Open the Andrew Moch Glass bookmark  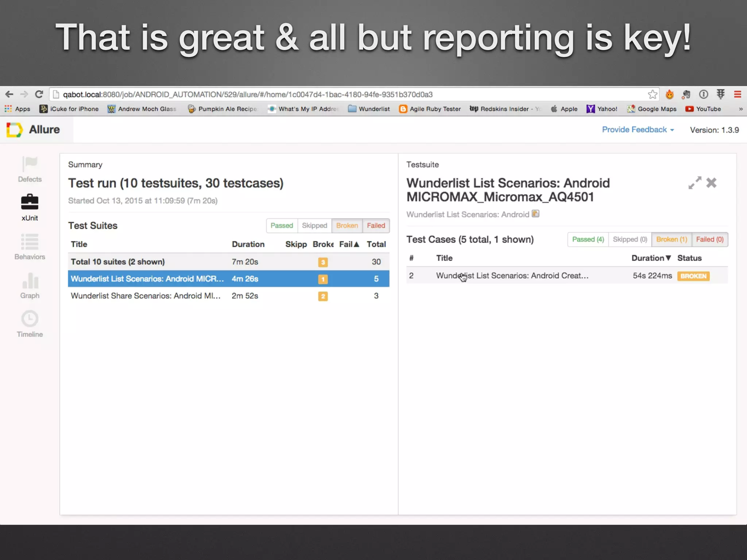[142, 109]
